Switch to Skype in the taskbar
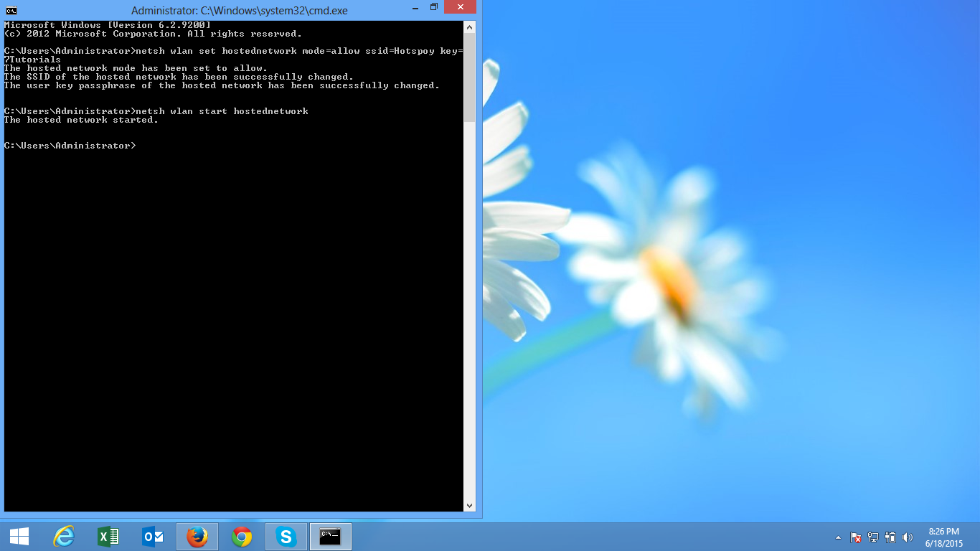The image size is (980, 551). [286, 537]
